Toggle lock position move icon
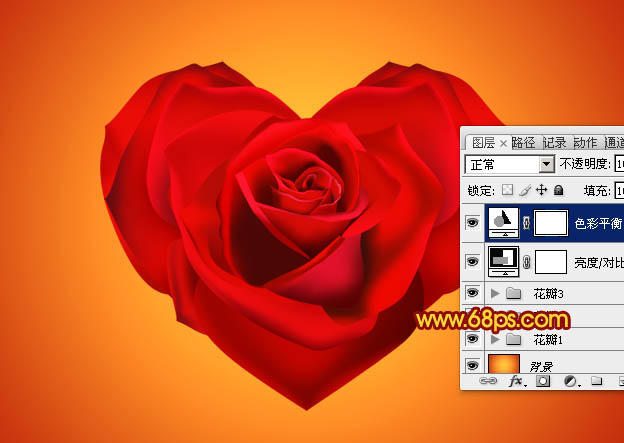This screenshot has width=624, height=443. [x=542, y=190]
